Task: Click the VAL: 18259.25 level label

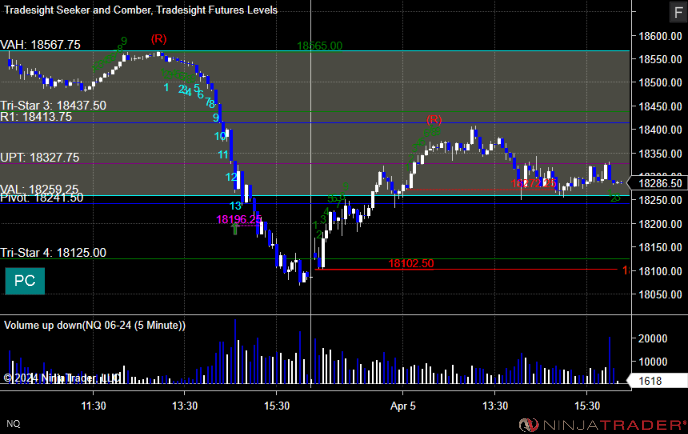Action: 39,189
